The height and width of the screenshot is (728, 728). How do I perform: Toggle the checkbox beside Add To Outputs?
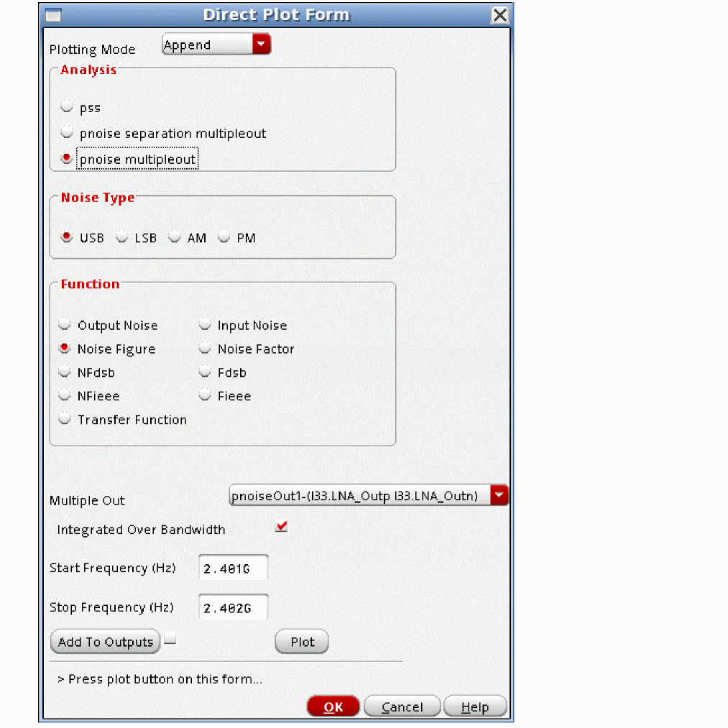point(170,640)
